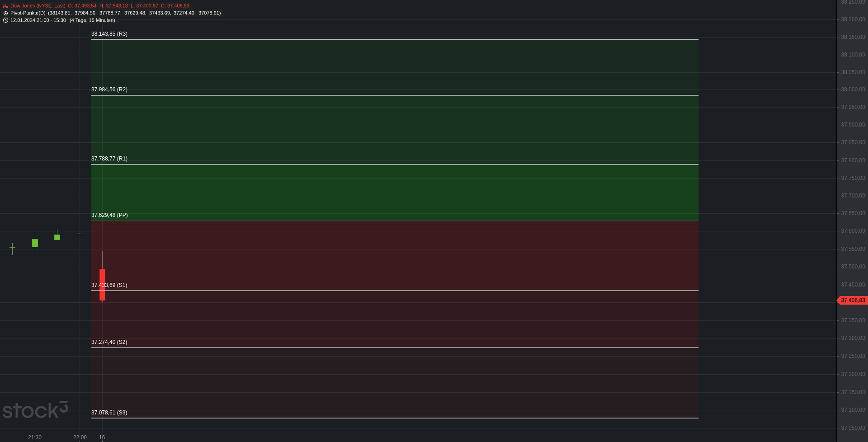Click the 38.000,00 price axis label
Screen dimensions: 868x442
pyautogui.click(x=853, y=89)
